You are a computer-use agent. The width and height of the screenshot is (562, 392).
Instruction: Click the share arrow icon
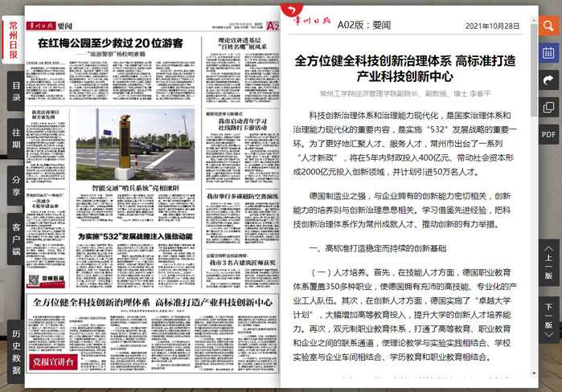click(549, 80)
